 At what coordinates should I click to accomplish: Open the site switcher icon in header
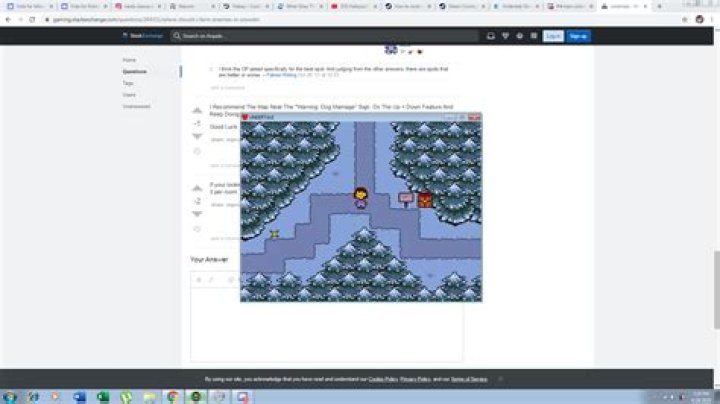[x=534, y=36]
